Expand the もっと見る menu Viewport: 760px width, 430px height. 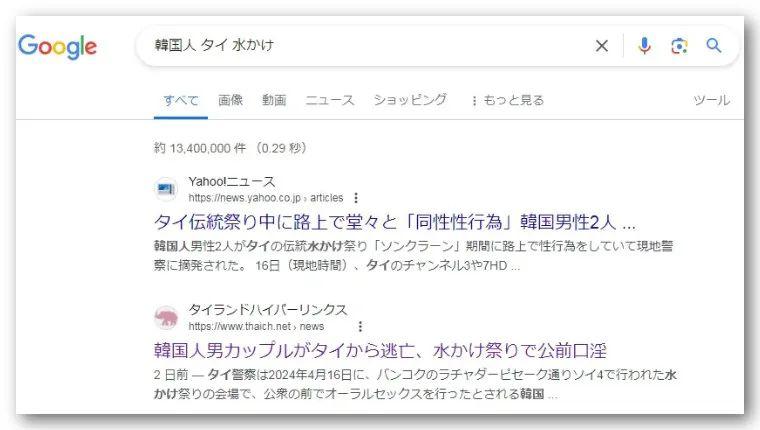tap(507, 100)
